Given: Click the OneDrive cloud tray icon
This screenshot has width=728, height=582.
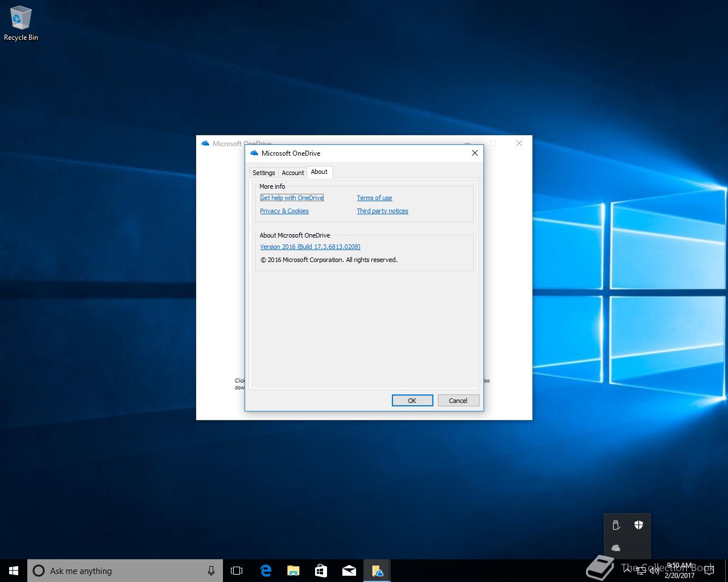Looking at the screenshot, I should [x=616, y=548].
